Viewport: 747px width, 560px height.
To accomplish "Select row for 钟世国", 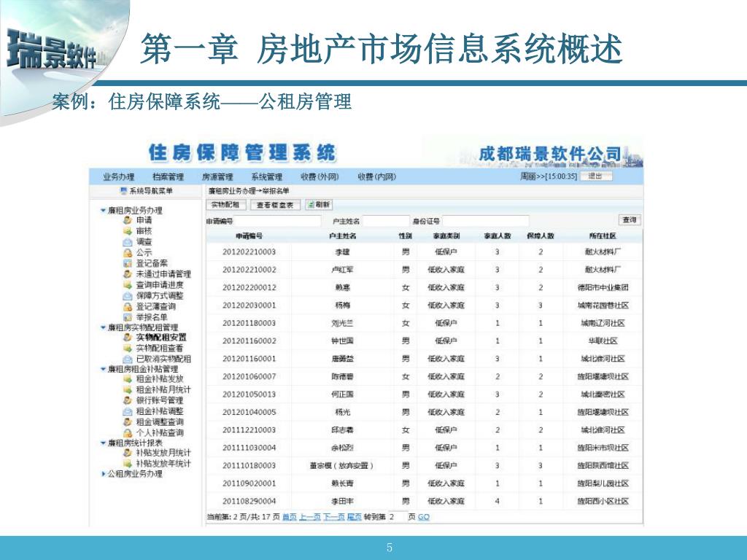I will click(424, 341).
